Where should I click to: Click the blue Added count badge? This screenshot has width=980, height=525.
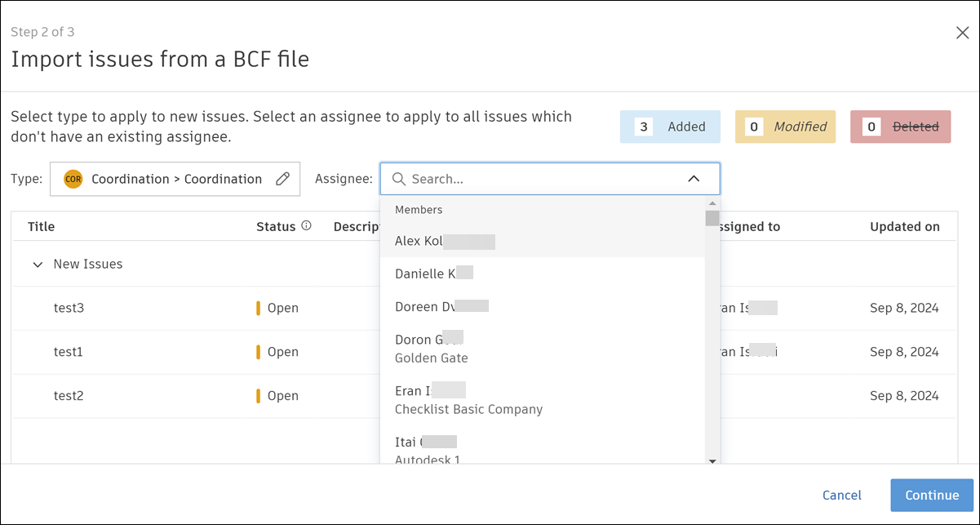coord(670,127)
